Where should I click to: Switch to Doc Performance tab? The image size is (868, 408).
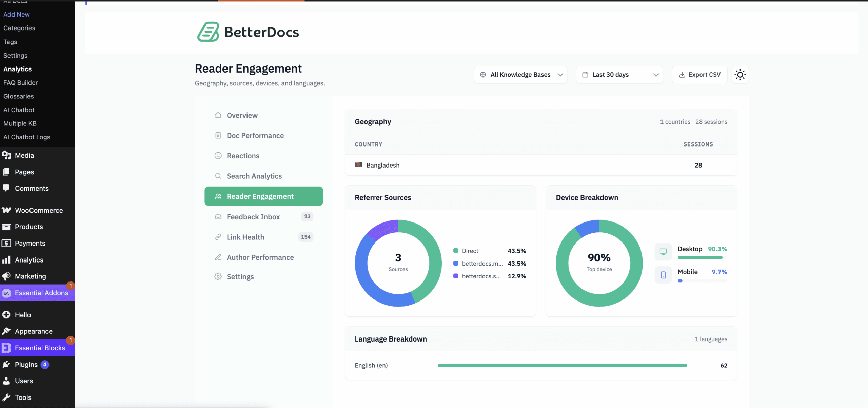pos(263,136)
